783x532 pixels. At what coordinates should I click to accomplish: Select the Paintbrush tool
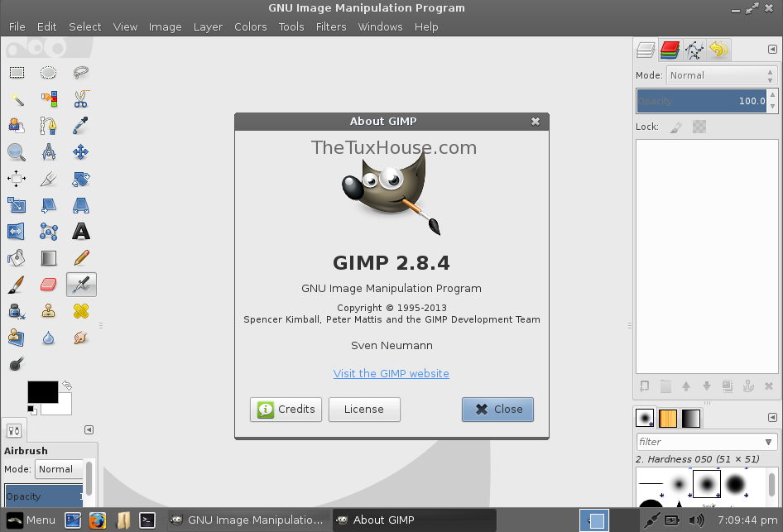[17, 285]
